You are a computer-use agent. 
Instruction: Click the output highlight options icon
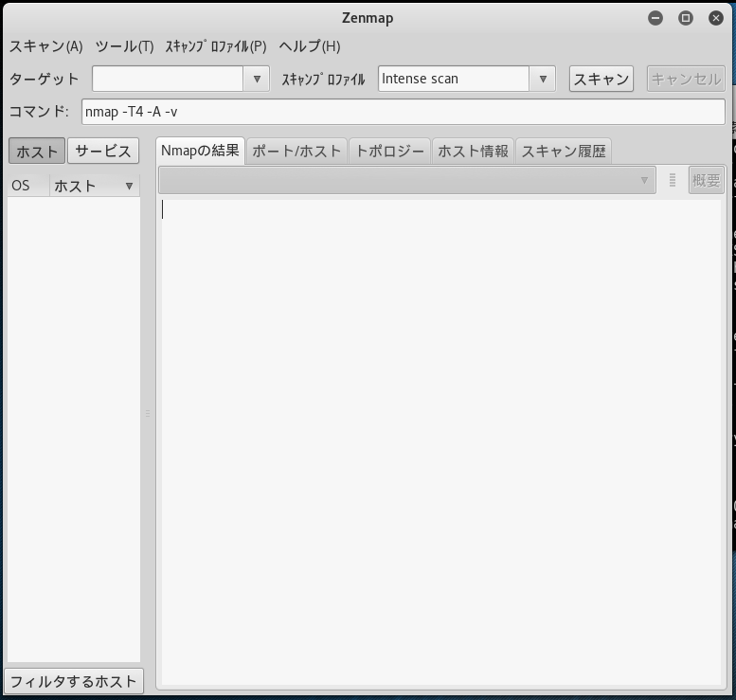[673, 180]
